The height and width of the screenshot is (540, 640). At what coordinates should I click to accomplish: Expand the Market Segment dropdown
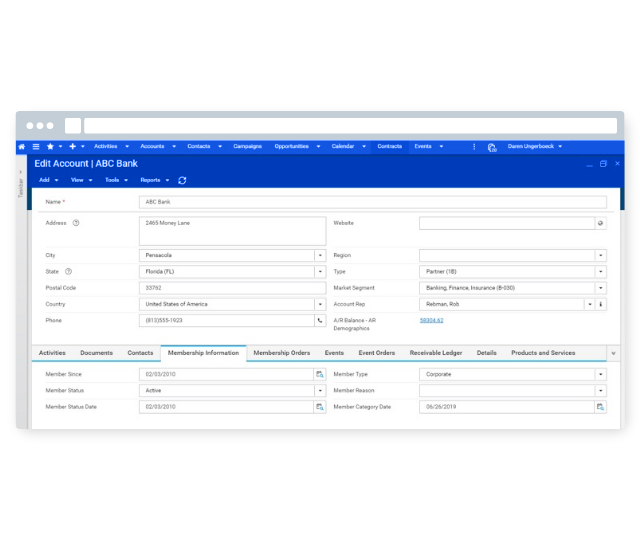click(x=601, y=288)
